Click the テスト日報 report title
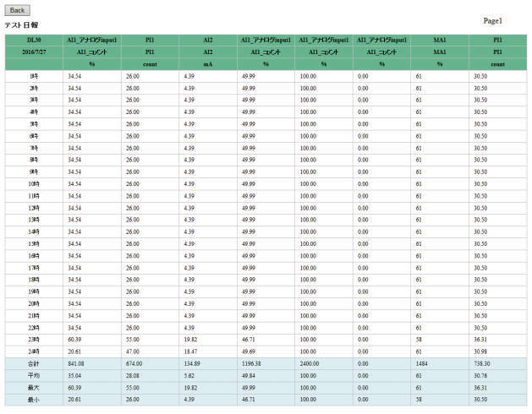Viewport: 532px width, 414px height. (21, 25)
